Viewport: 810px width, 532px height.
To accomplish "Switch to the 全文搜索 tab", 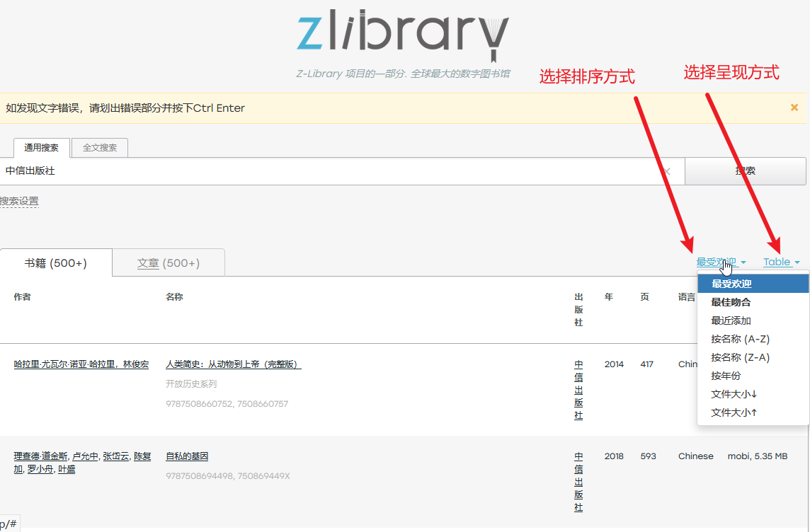I will (x=100, y=148).
